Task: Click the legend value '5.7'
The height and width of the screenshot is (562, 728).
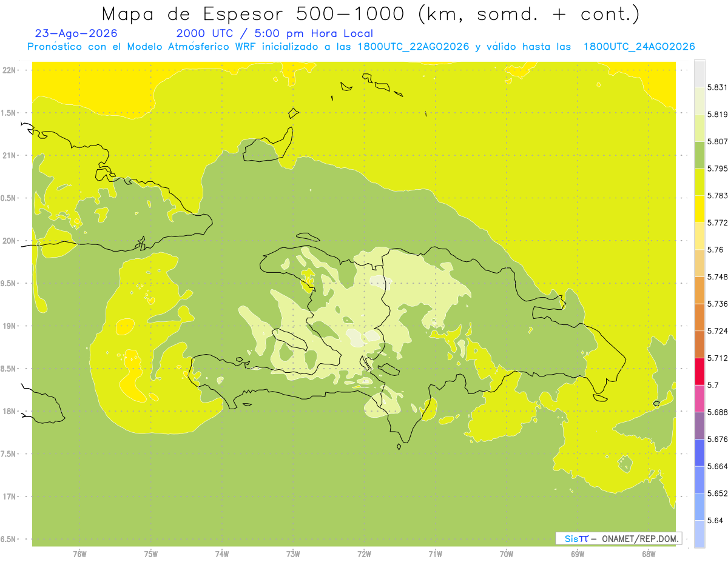Action: 713,385
